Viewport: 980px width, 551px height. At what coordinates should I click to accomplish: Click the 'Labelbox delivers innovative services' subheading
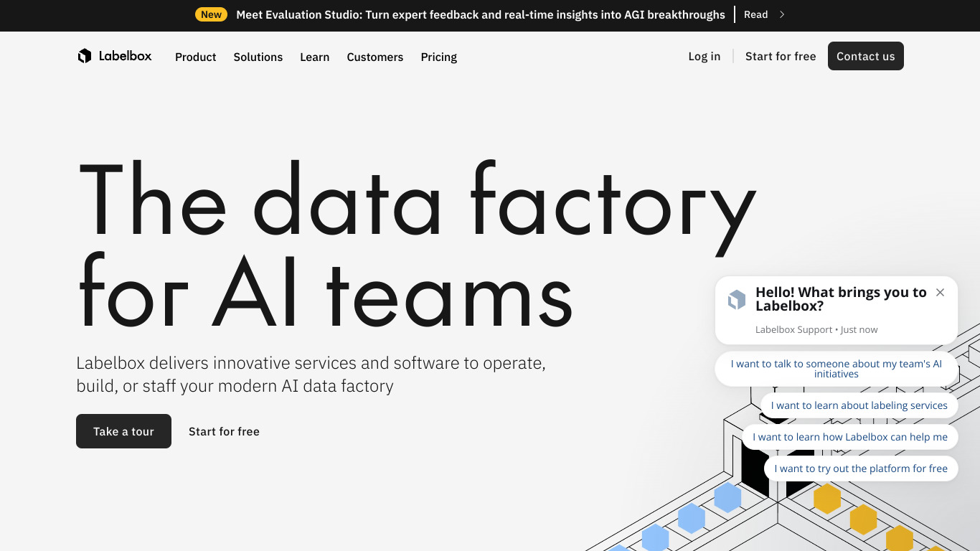[x=311, y=375]
